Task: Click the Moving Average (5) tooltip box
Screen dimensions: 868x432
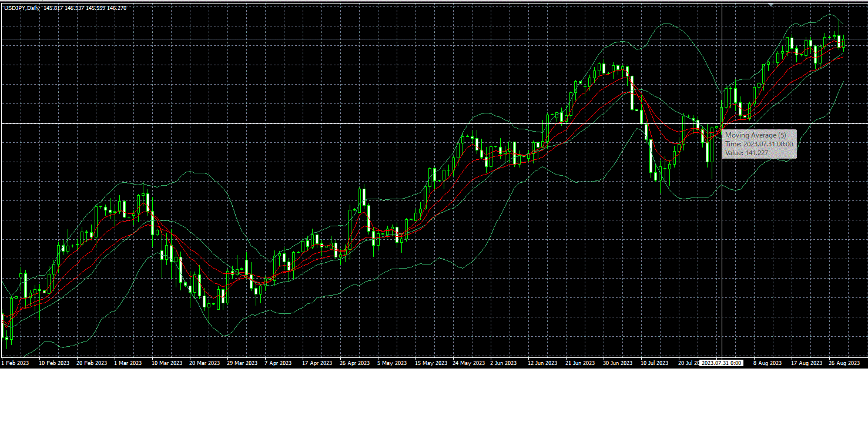Action: pyautogui.click(x=759, y=144)
